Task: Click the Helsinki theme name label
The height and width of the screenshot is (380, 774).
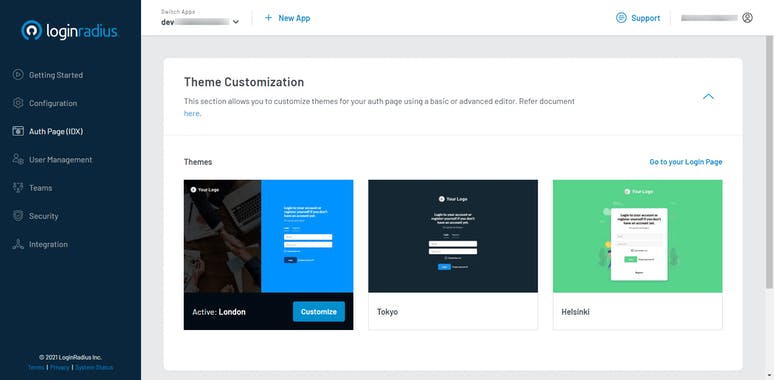Action: [x=576, y=312]
